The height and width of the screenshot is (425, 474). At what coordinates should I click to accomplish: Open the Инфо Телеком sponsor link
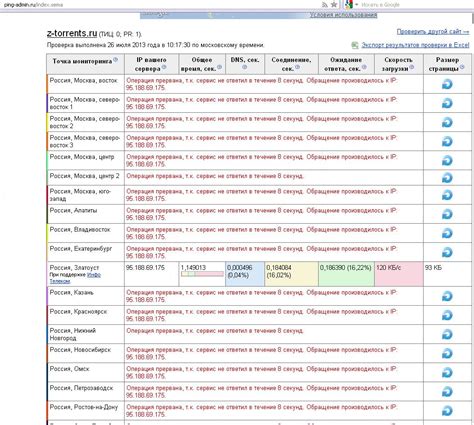[x=75, y=278]
